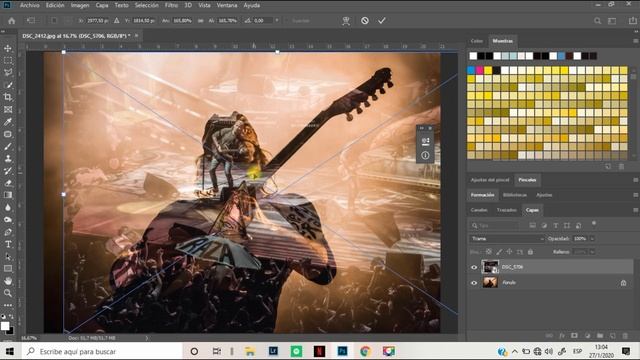The width and height of the screenshot is (640, 360).
Task: Select the Move tool
Action: pos(8,48)
